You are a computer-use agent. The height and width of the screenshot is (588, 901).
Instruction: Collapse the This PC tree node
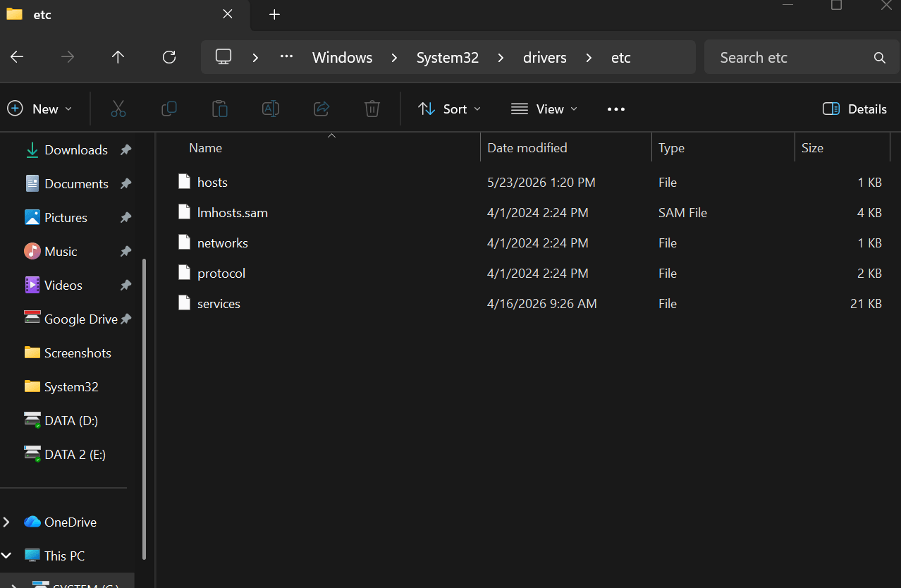tap(6, 556)
